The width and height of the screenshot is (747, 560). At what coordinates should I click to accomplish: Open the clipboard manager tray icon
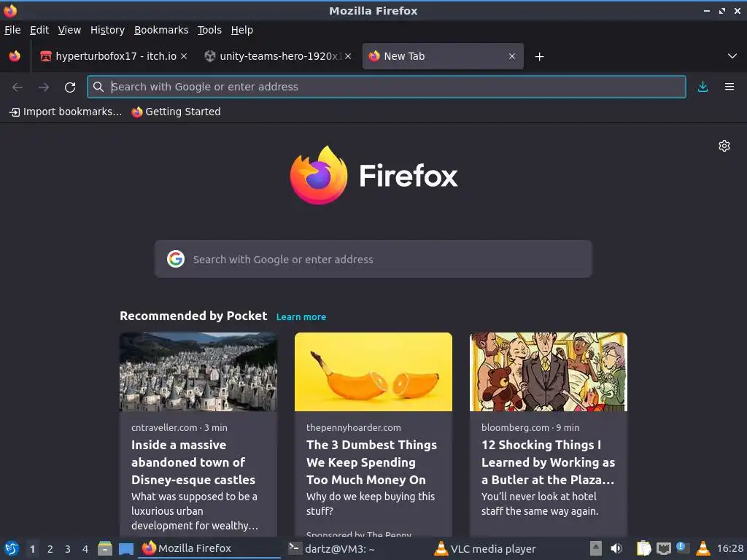pos(643,548)
